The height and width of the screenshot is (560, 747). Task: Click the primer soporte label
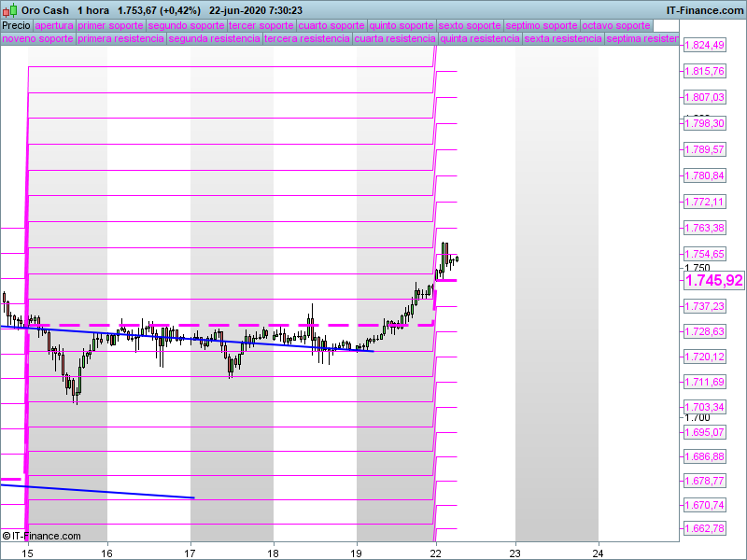tap(110, 25)
